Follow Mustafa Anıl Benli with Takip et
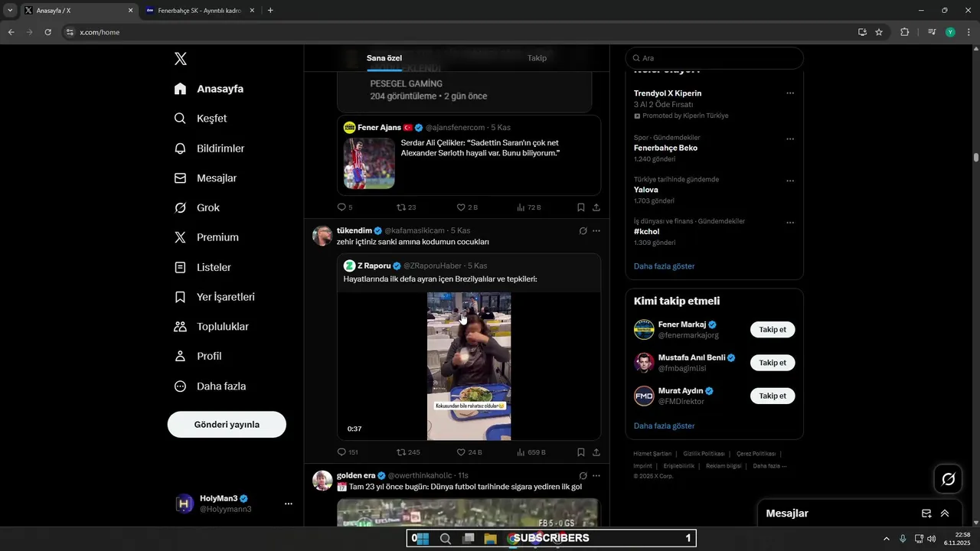 (x=773, y=363)
